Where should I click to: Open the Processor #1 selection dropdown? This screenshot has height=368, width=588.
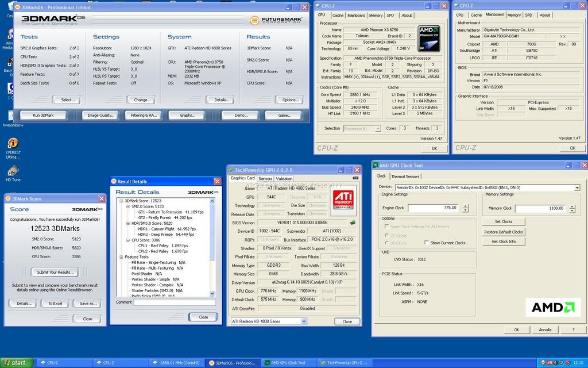click(378, 128)
